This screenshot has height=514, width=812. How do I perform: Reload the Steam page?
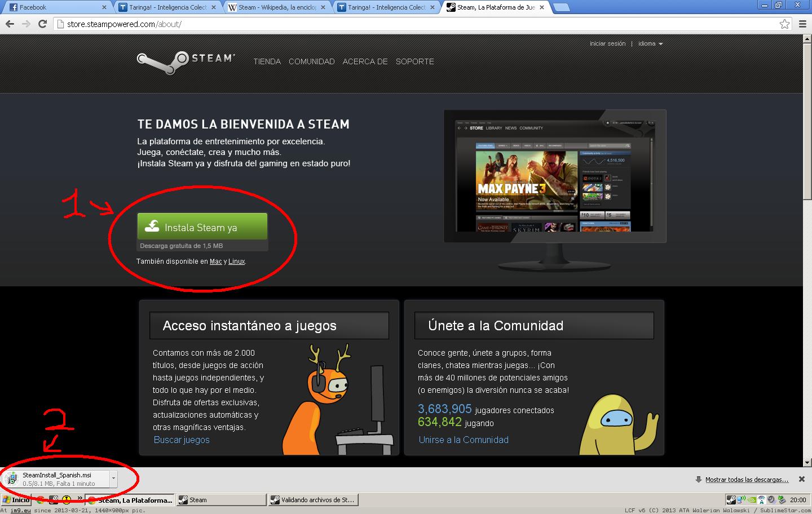[42, 24]
